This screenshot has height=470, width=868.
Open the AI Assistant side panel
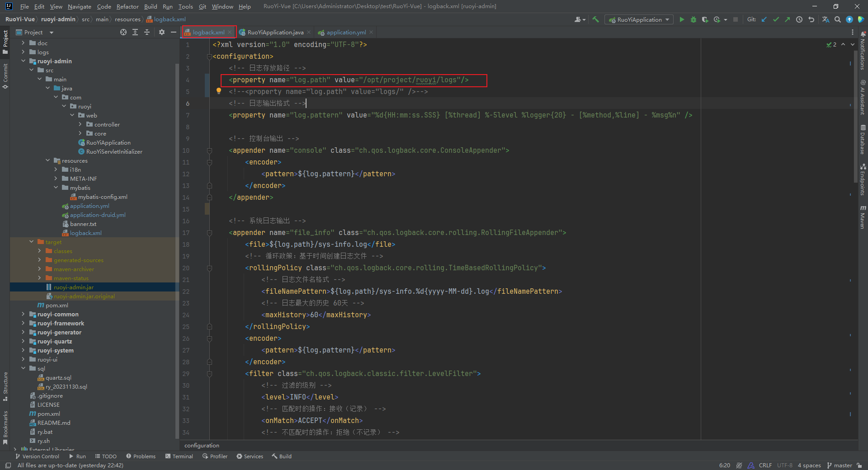(863, 97)
